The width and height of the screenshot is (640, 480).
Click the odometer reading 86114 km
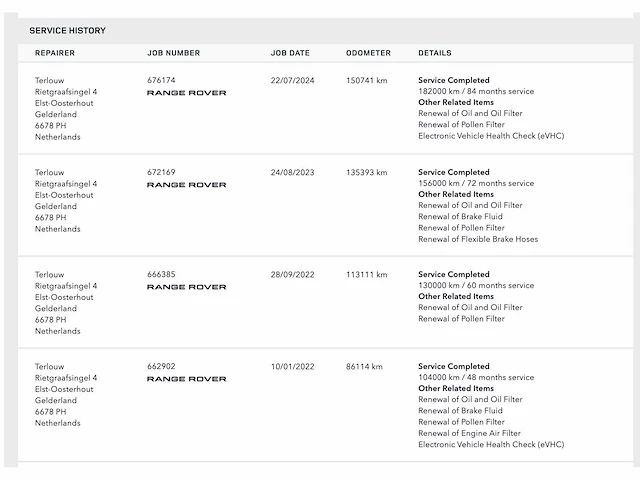[x=364, y=366]
